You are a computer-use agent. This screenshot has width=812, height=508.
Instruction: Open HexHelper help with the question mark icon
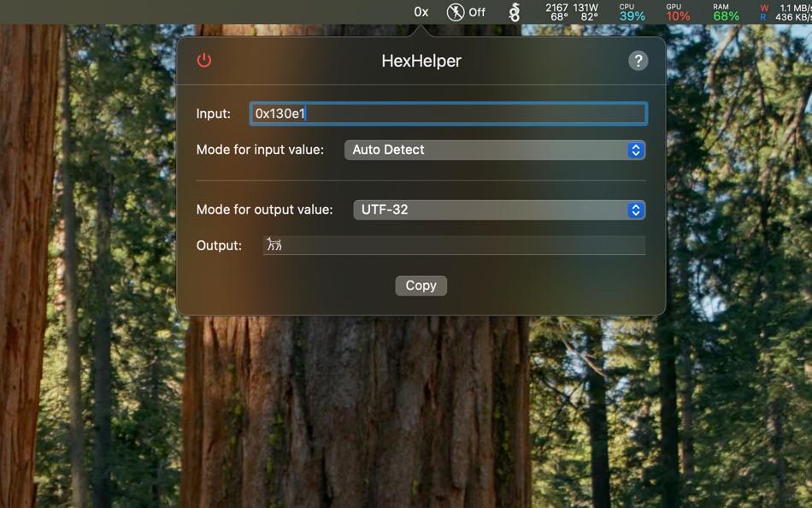(639, 59)
